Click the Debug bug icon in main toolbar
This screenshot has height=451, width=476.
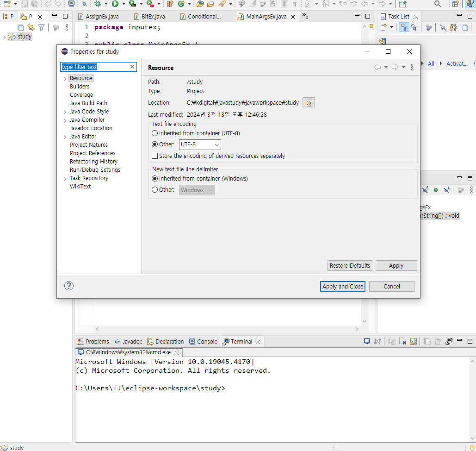98,4
